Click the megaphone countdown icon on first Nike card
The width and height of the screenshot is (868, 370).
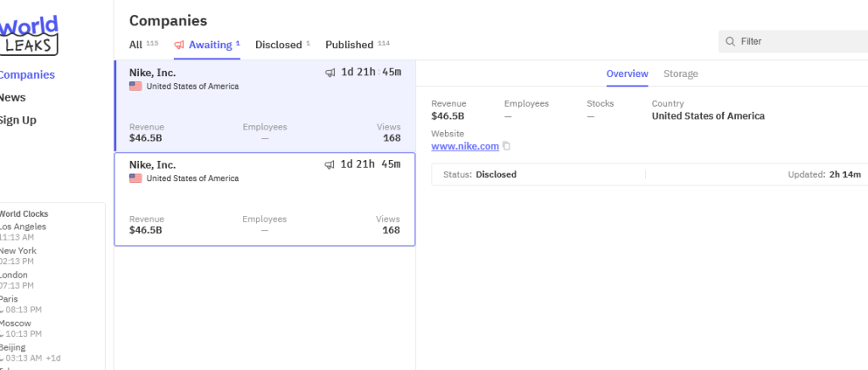(x=330, y=73)
